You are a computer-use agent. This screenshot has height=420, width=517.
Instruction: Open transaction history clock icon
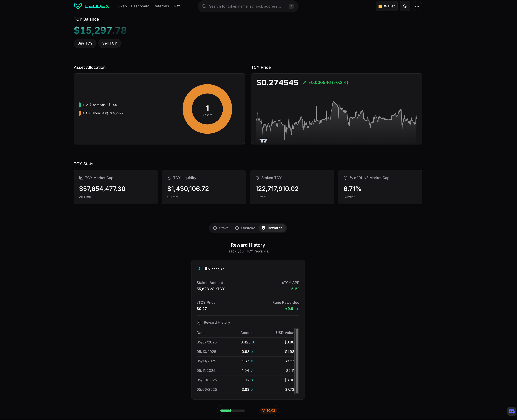(405, 6)
